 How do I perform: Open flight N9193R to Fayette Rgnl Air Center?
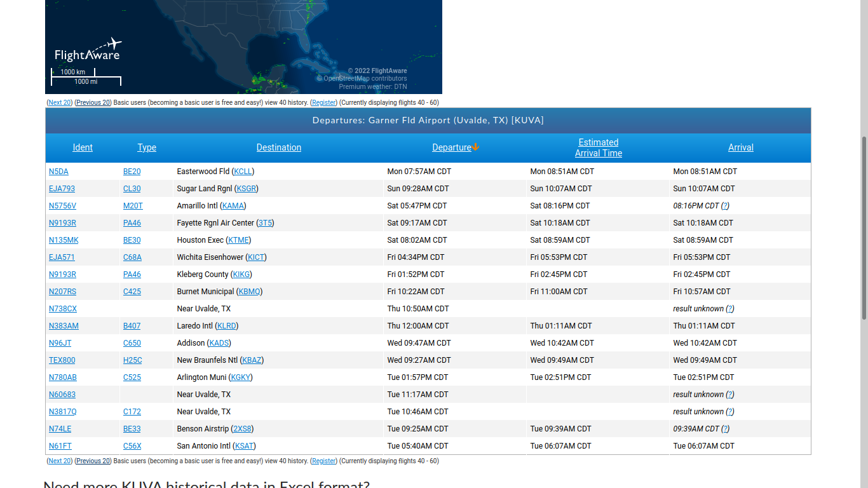click(x=62, y=223)
